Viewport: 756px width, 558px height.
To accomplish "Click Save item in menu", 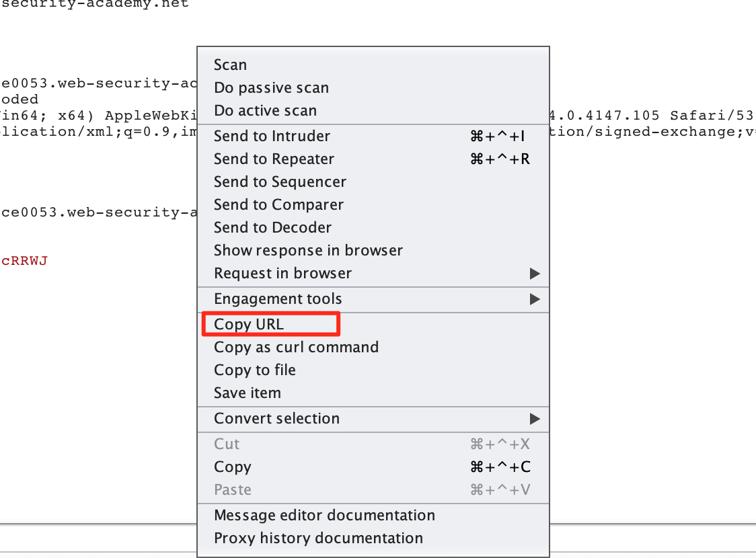I will 248,393.
